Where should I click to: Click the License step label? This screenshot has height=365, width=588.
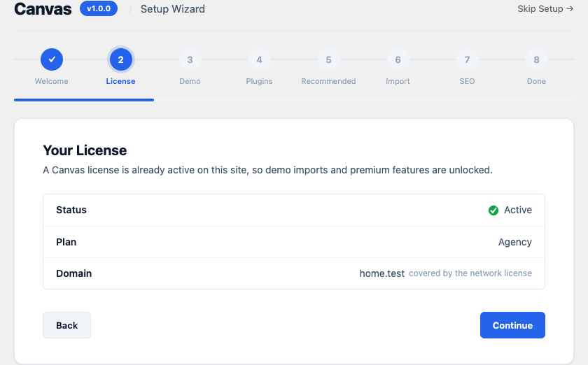point(120,81)
